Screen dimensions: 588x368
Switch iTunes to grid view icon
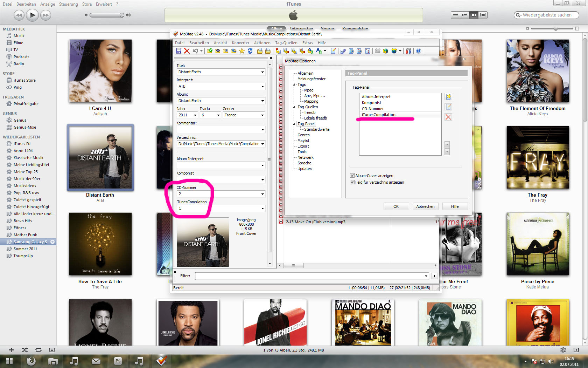click(x=474, y=15)
